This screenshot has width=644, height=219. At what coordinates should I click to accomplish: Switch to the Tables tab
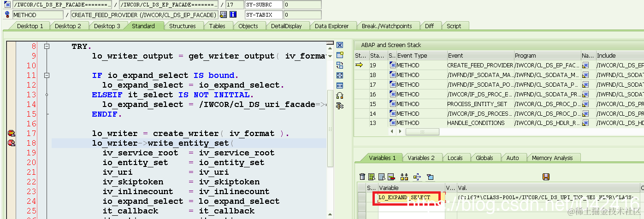coord(217,26)
